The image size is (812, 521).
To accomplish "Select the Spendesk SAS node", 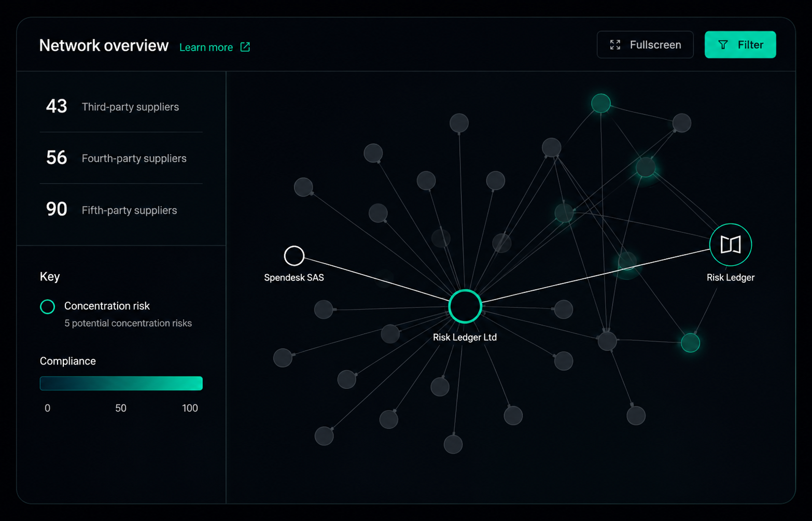I will (294, 256).
